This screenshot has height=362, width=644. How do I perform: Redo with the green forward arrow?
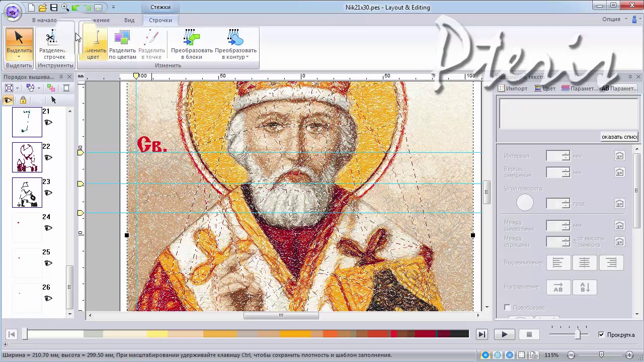(87, 8)
